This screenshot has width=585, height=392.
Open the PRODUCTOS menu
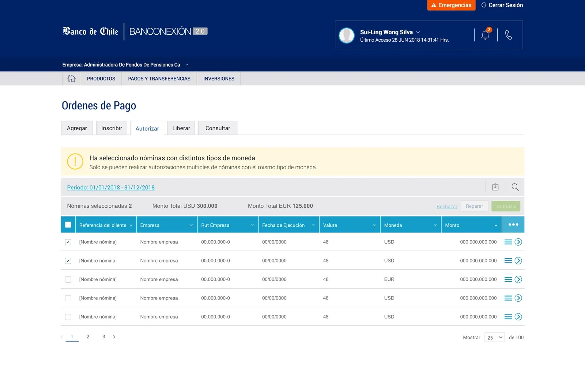click(101, 79)
